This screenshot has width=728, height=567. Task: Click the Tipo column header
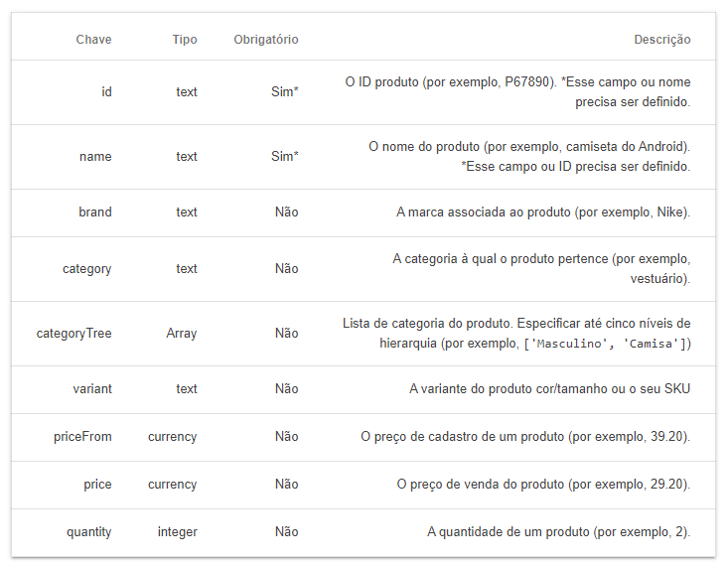(184, 40)
